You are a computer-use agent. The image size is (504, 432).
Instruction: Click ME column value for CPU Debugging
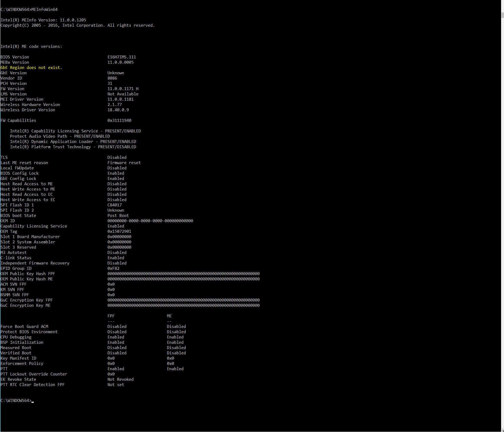(175, 337)
